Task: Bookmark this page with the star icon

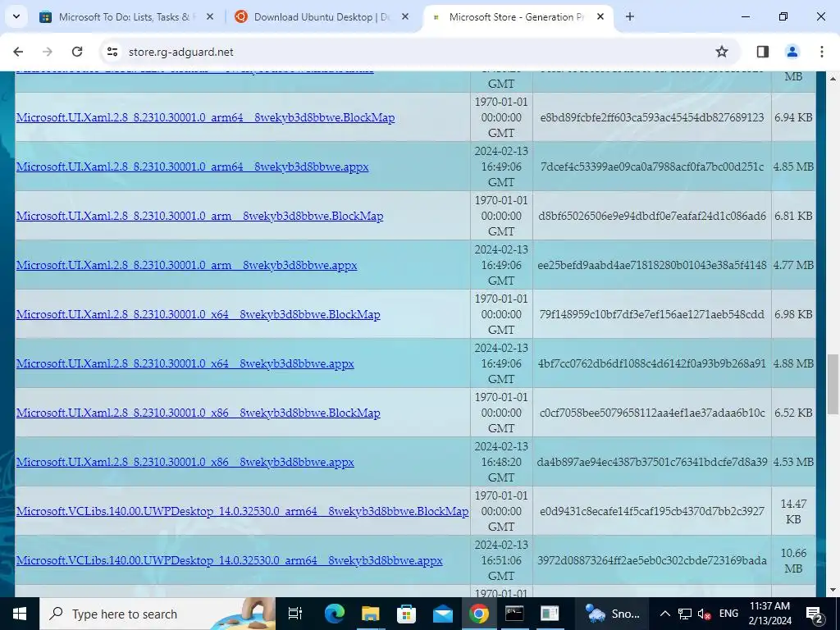Action: (x=722, y=52)
